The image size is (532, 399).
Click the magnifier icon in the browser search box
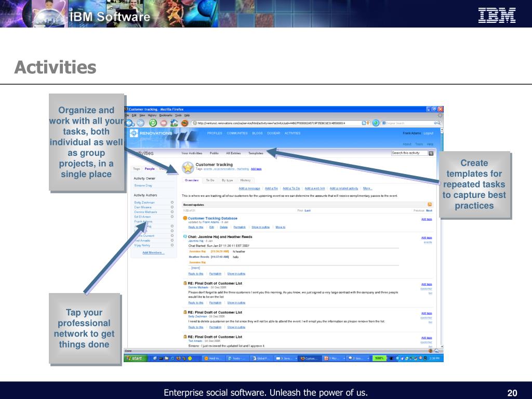click(x=438, y=123)
